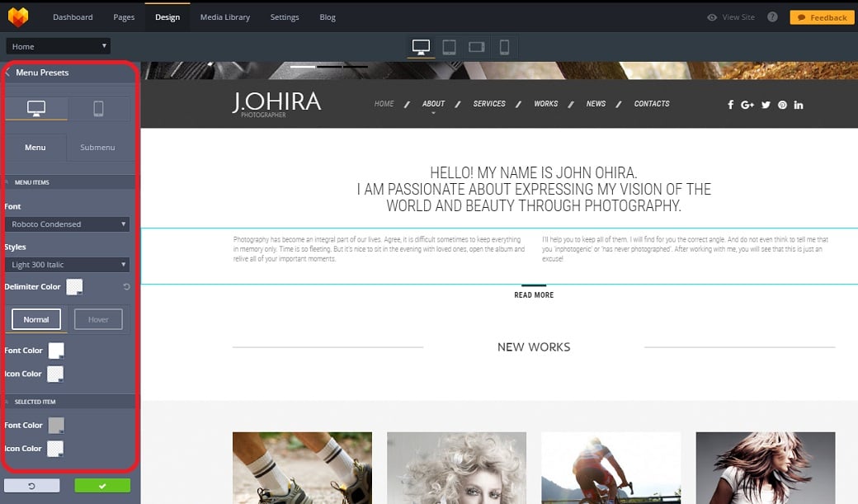Screen dimensions: 858x504
Task: Open the Roboto Condensed font dropdown
Action: (66, 224)
